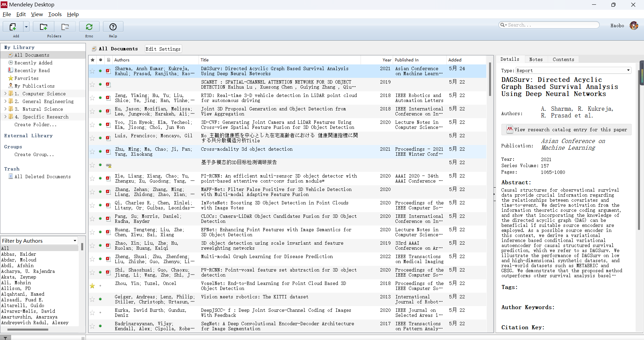Click the filter funnel icon at bottom left
The image size is (644, 340).
5,338
